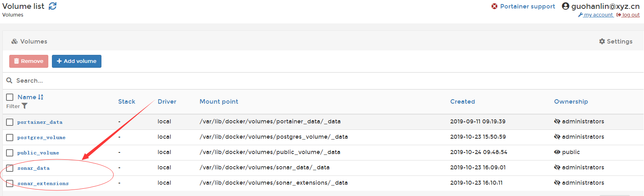The image size is (644, 196).
Task: Sort by Ownership column header
Action: point(571,102)
